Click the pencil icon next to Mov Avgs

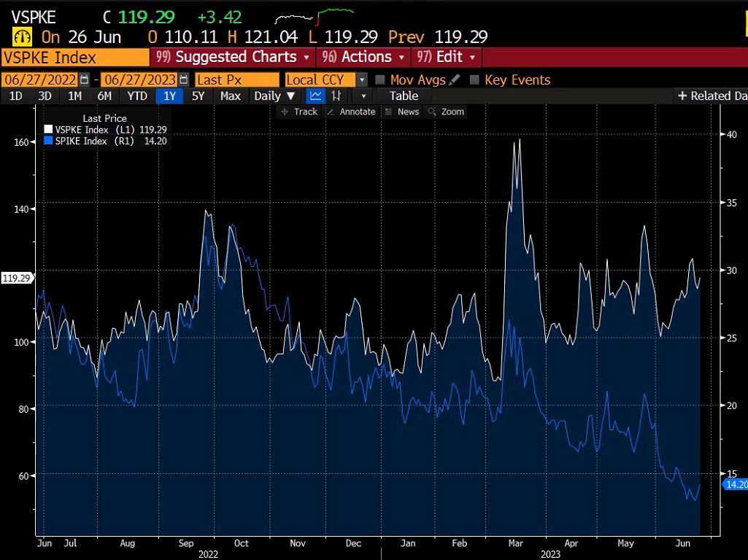[x=455, y=79]
